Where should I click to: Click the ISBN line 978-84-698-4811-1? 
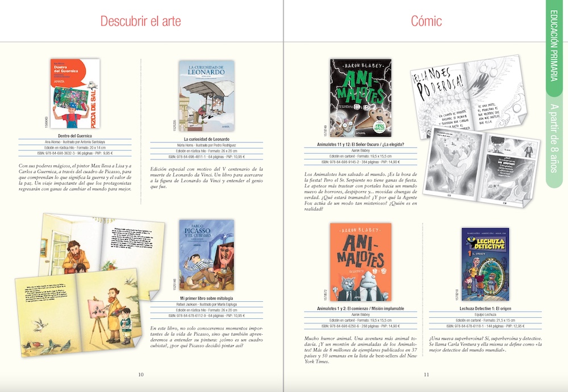click(207, 157)
